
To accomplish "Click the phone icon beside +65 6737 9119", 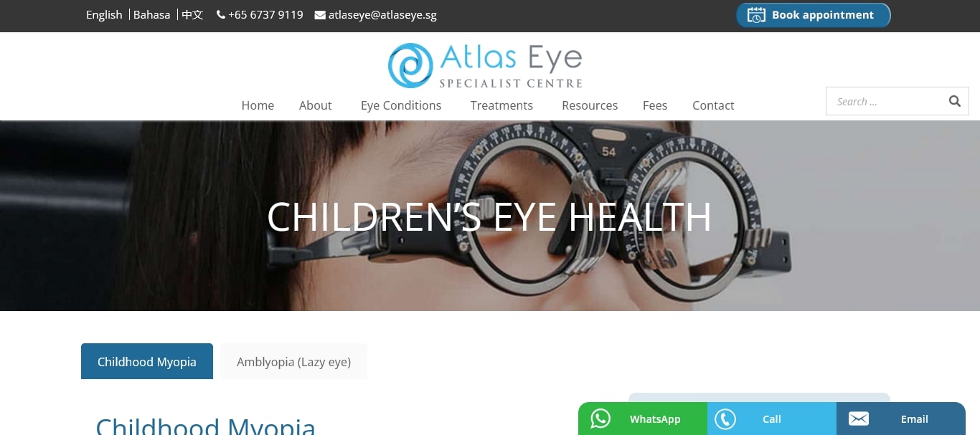I will (221, 15).
